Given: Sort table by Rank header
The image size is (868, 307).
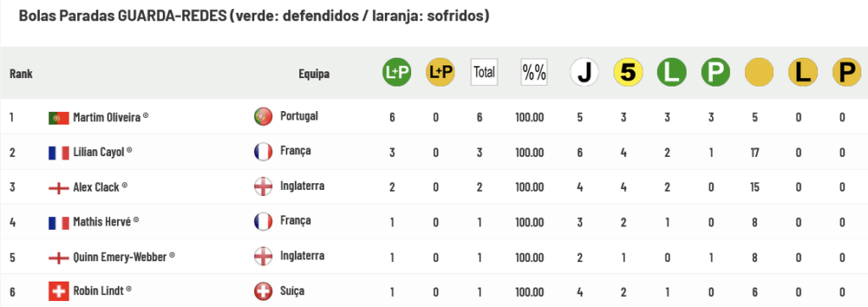Looking at the screenshot, I should [21, 74].
